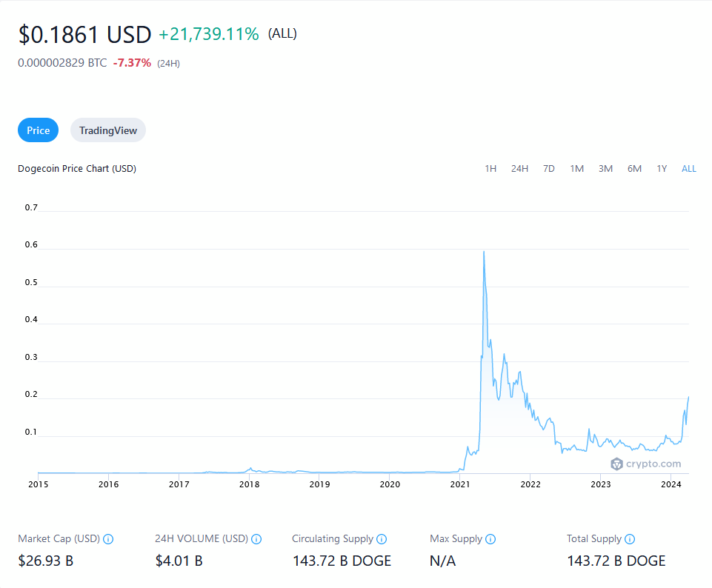The width and height of the screenshot is (712, 588).
Task: Click the Total Supply label
Action: [x=594, y=538]
